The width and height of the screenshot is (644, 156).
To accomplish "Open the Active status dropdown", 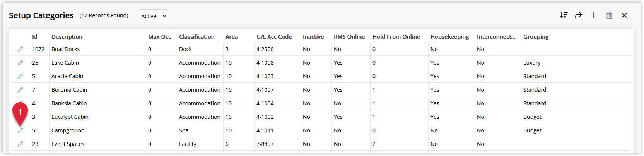I will (154, 16).
